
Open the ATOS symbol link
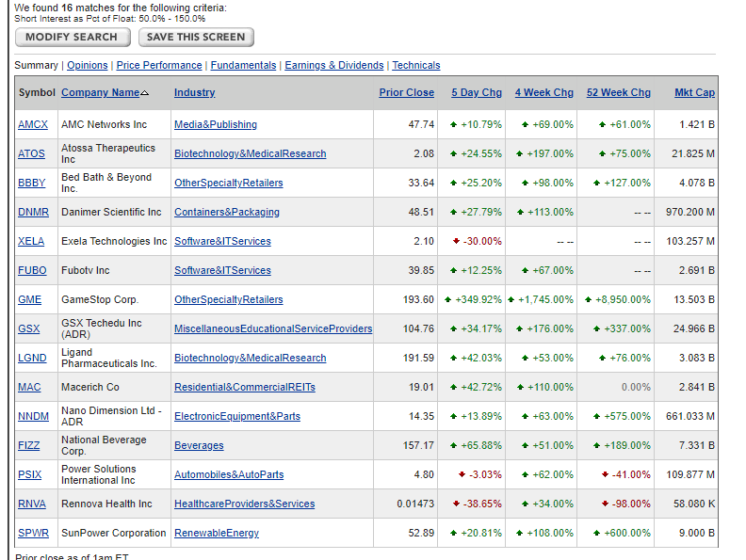31,154
